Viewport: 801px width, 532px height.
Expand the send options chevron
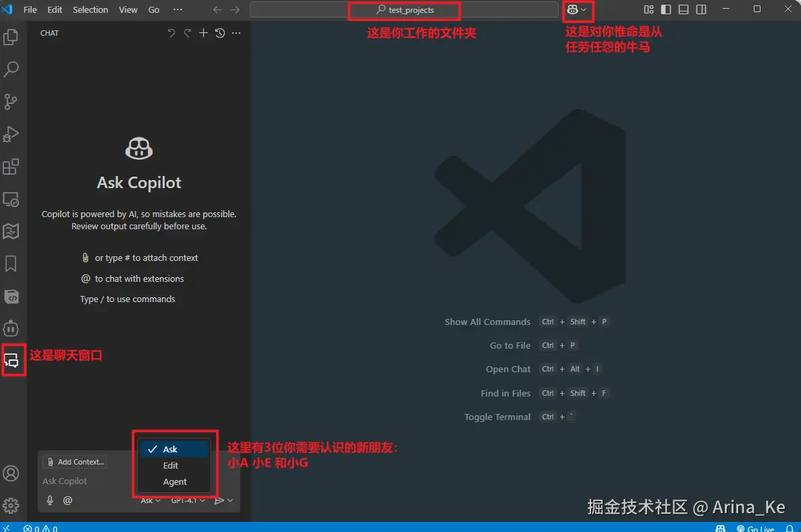point(230,500)
